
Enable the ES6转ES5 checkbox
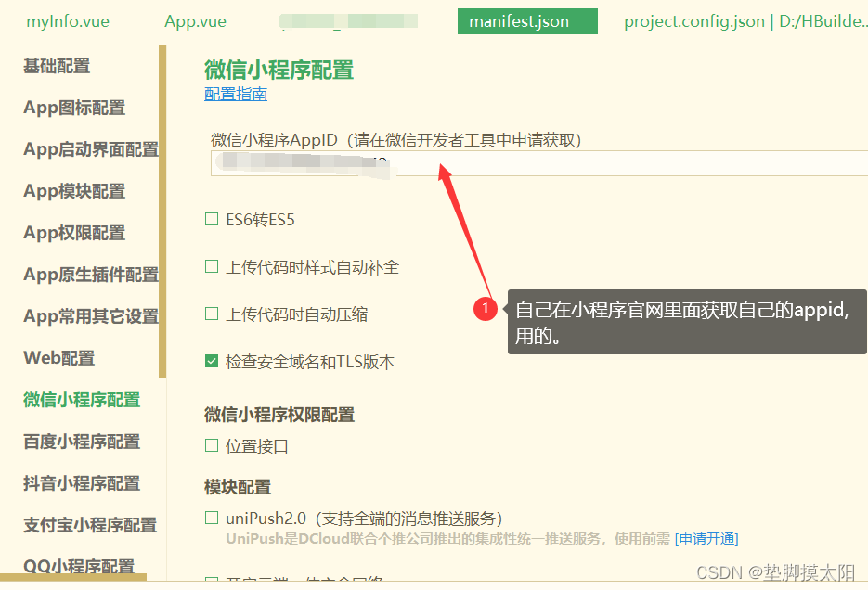pyautogui.click(x=212, y=219)
